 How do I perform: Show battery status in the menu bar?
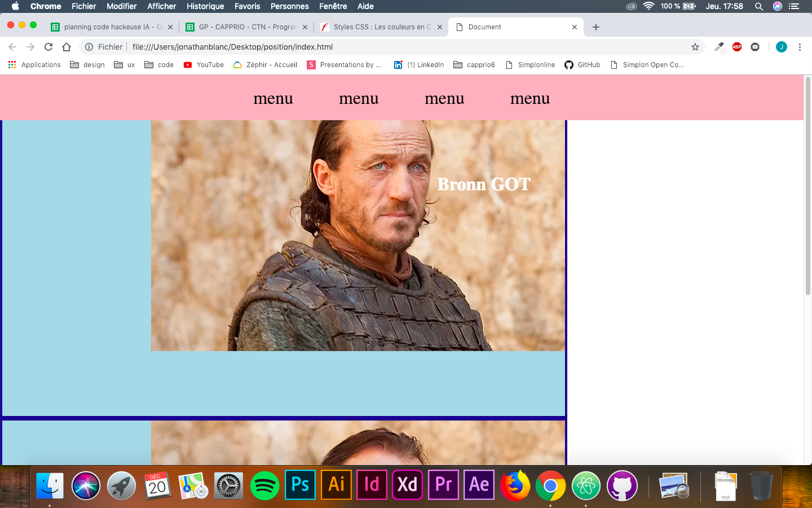click(678, 6)
